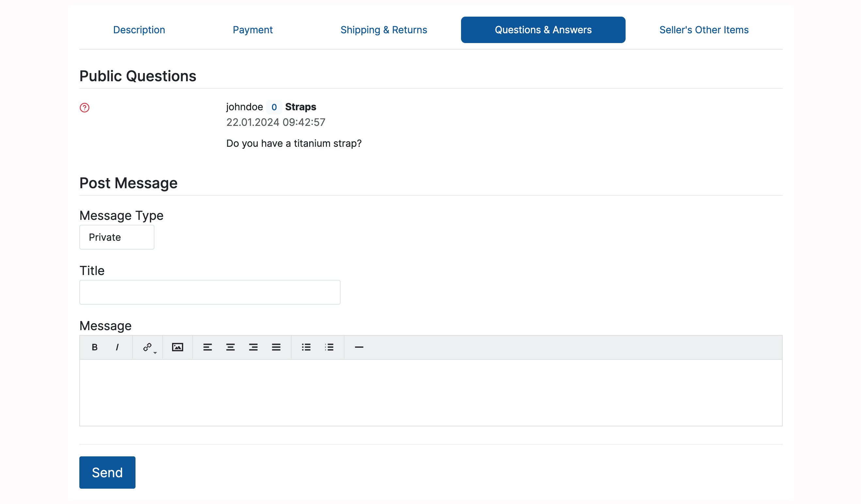Open the Message Type dropdown
Image resolution: width=861 pixels, height=504 pixels.
[117, 237]
